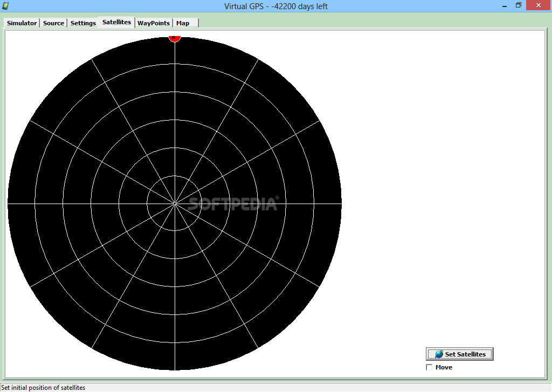This screenshot has width=552, height=392.
Task: Select the red satellite marker on the sky plot
Action: click(x=175, y=38)
